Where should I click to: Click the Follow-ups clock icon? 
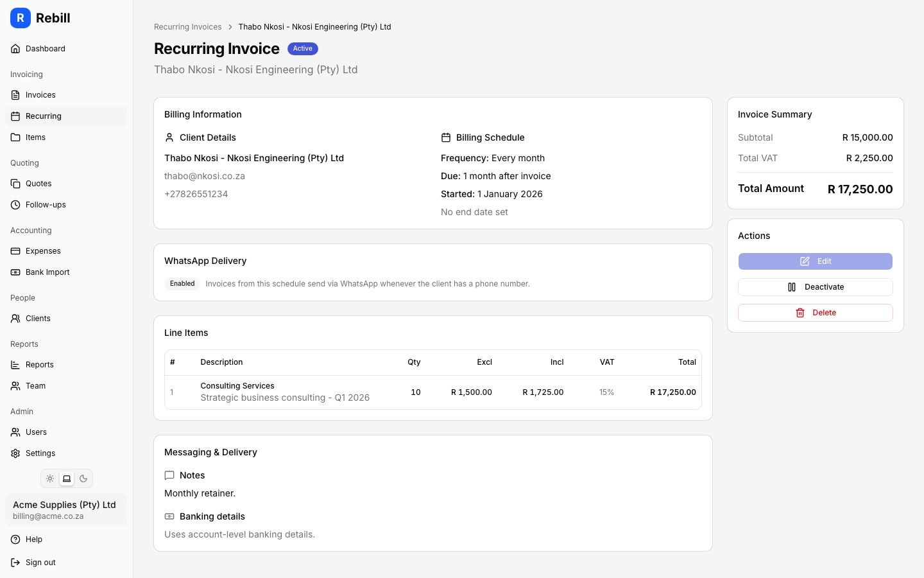15,205
